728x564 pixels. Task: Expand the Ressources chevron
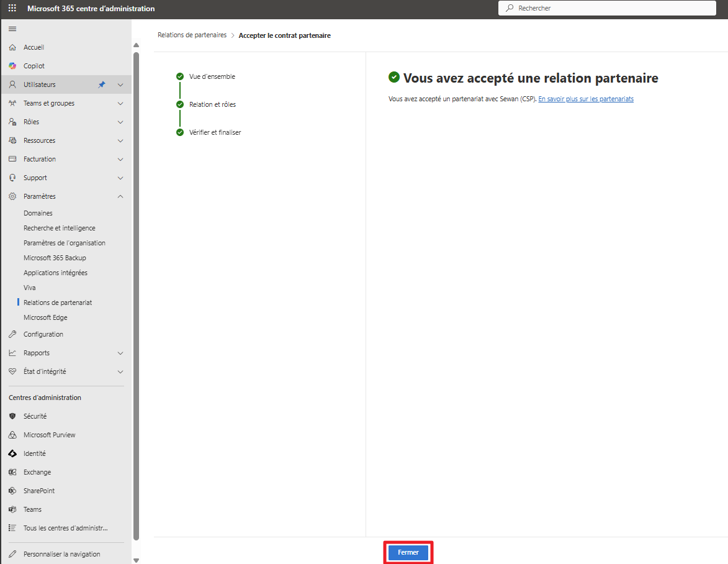[120, 140]
